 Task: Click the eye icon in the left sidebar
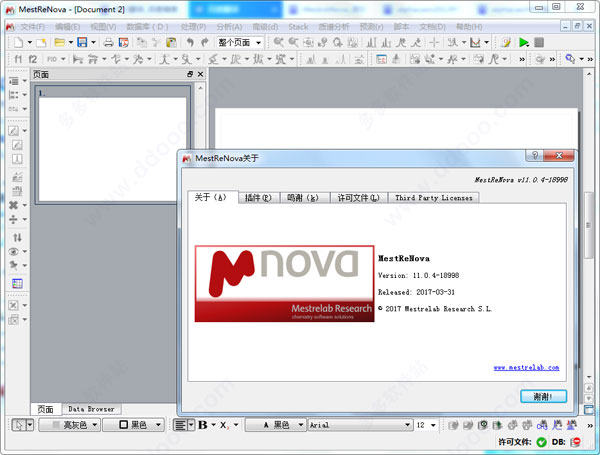[13, 252]
